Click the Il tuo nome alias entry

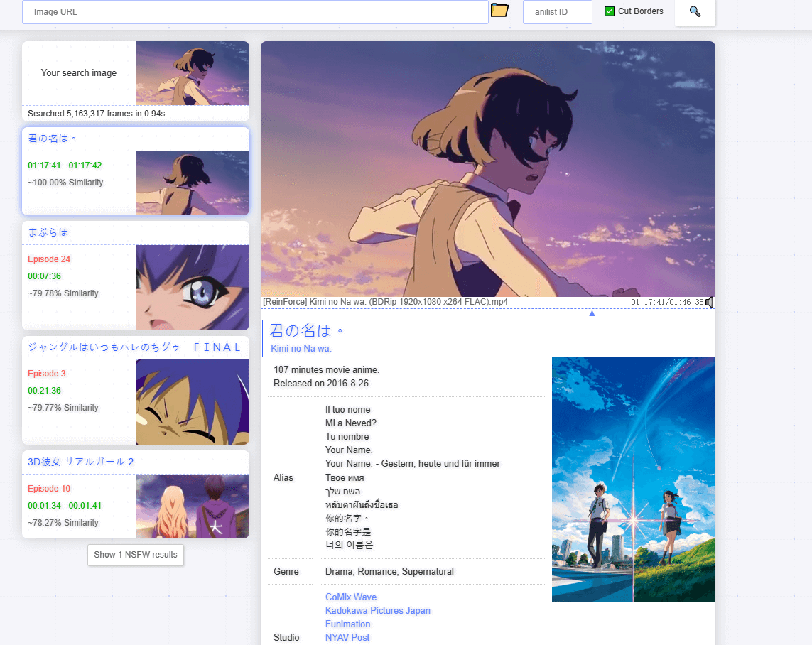(347, 409)
